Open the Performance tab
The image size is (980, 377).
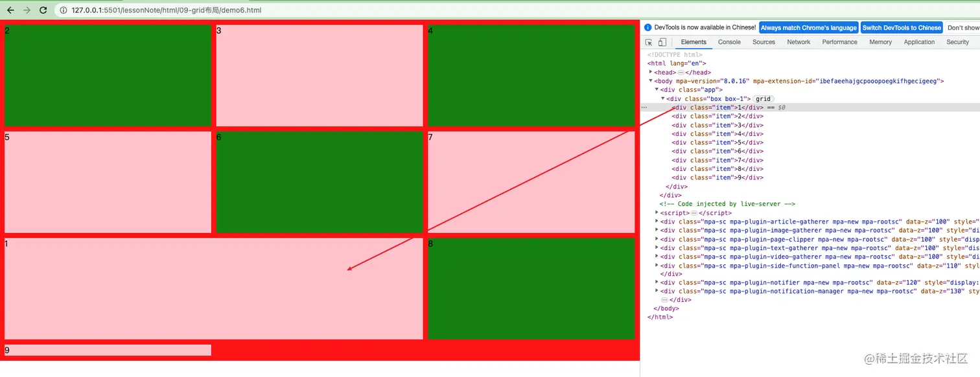point(839,42)
